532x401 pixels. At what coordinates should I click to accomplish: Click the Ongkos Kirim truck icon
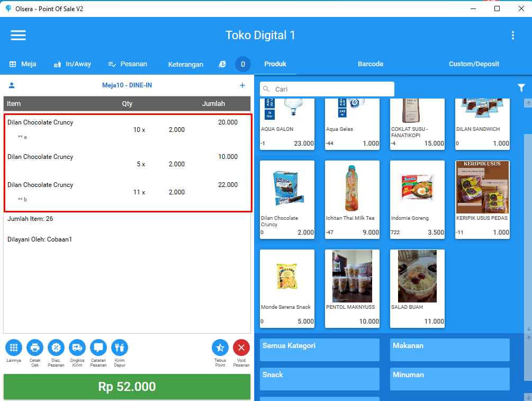[77, 347]
